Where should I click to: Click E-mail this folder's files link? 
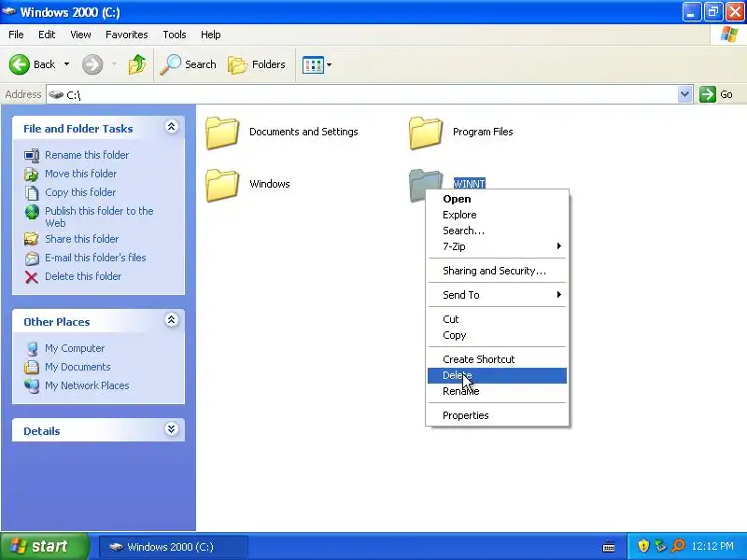click(x=95, y=258)
